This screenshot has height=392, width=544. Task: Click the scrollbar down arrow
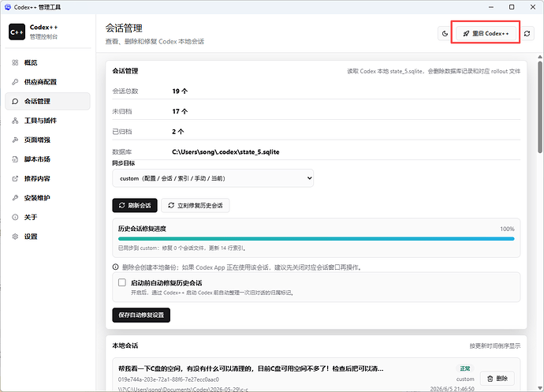pyautogui.click(x=540, y=387)
